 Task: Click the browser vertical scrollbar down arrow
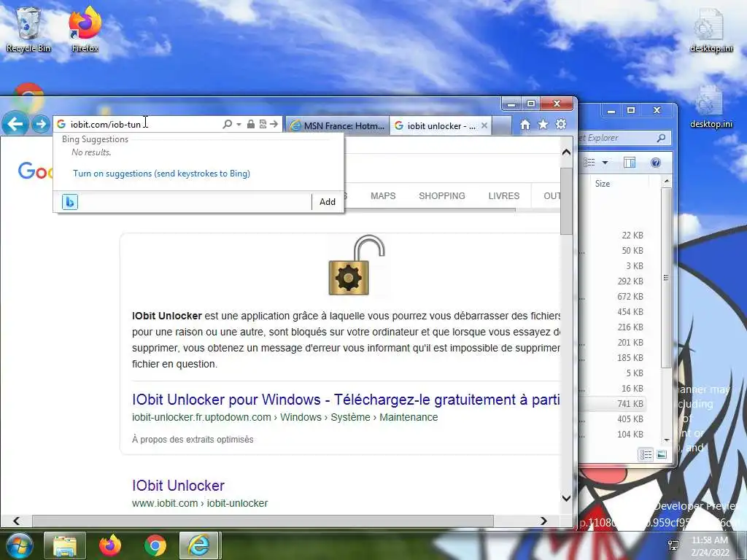tap(566, 499)
